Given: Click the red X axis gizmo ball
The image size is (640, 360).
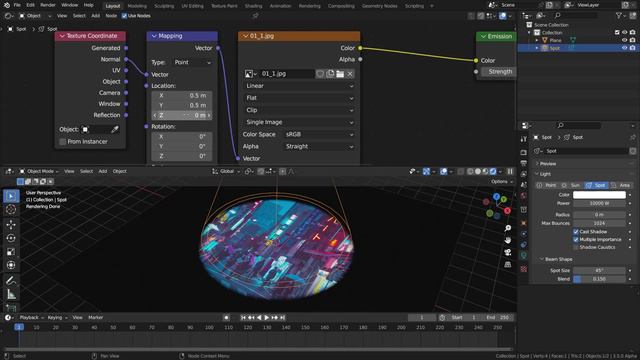Looking at the screenshot, I should tap(507, 211).
